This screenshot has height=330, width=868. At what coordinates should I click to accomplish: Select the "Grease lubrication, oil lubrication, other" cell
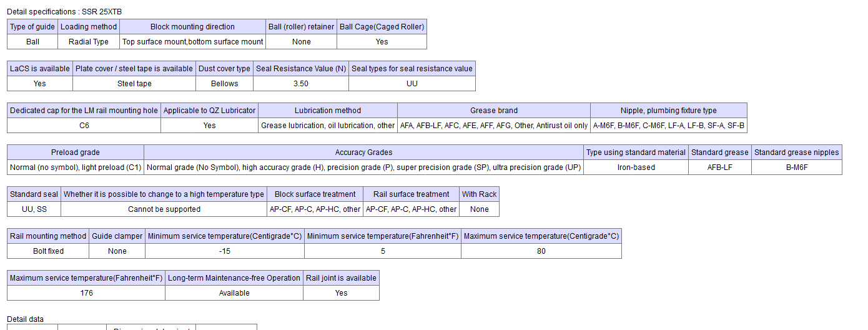click(x=327, y=126)
